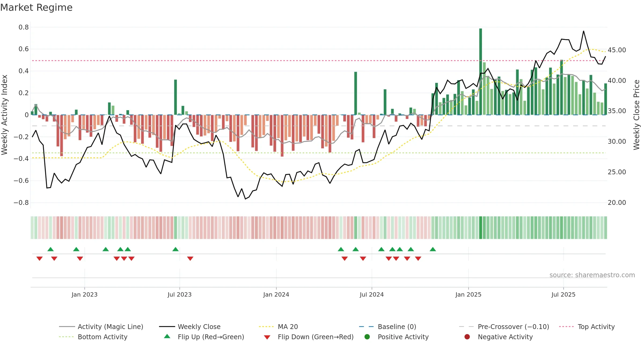Click the Negative Activity legend label
Viewport: 644px width, 362px height.
click(x=505, y=337)
